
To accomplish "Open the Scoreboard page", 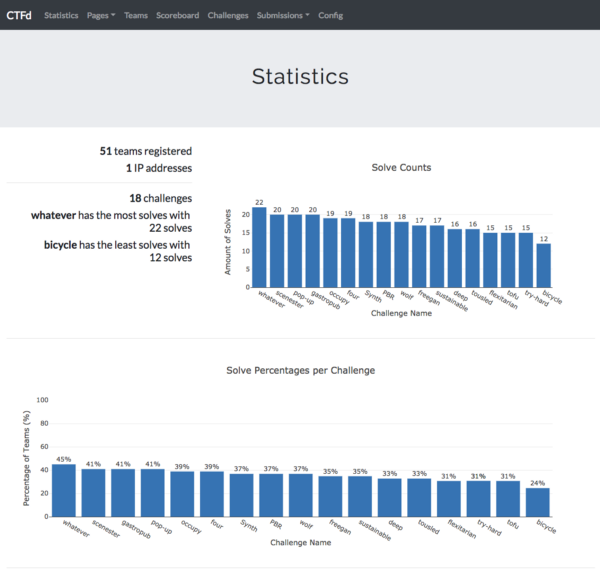I will point(178,15).
